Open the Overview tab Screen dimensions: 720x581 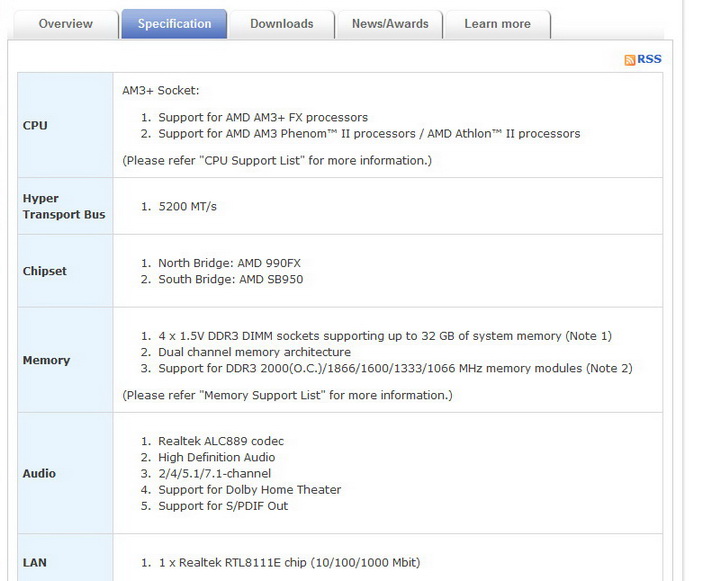(66, 24)
